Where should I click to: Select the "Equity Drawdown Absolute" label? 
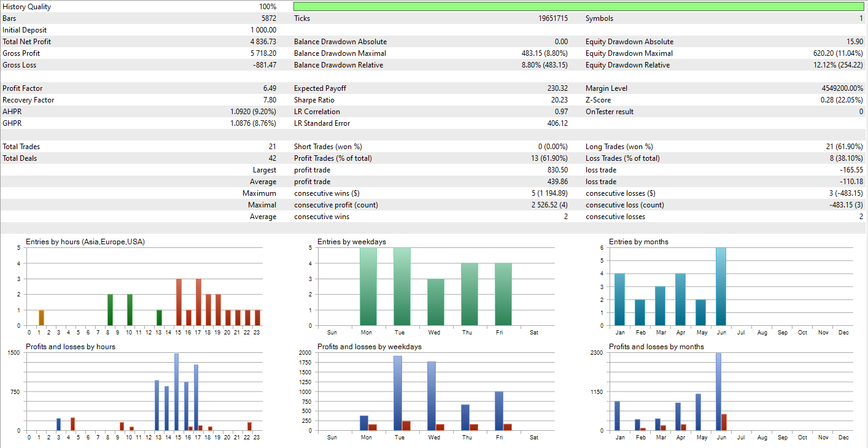(629, 42)
